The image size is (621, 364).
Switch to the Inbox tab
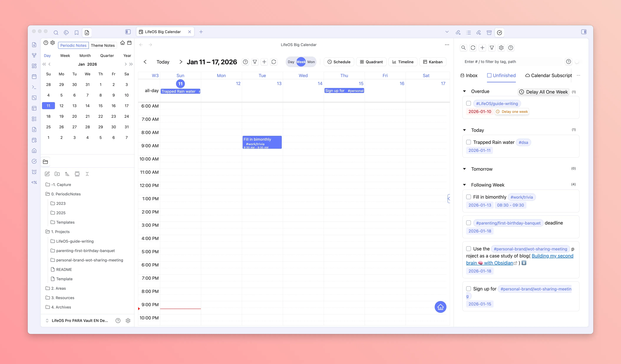pyautogui.click(x=469, y=76)
